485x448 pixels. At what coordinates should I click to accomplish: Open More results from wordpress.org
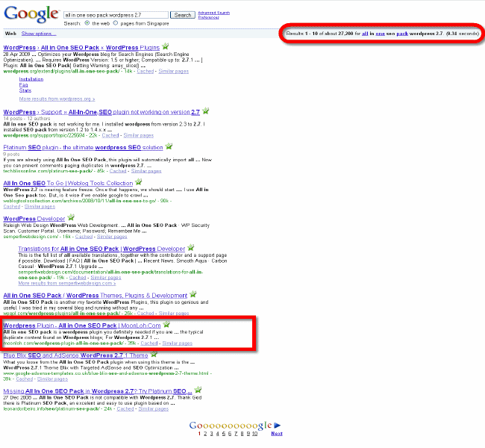point(57,99)
